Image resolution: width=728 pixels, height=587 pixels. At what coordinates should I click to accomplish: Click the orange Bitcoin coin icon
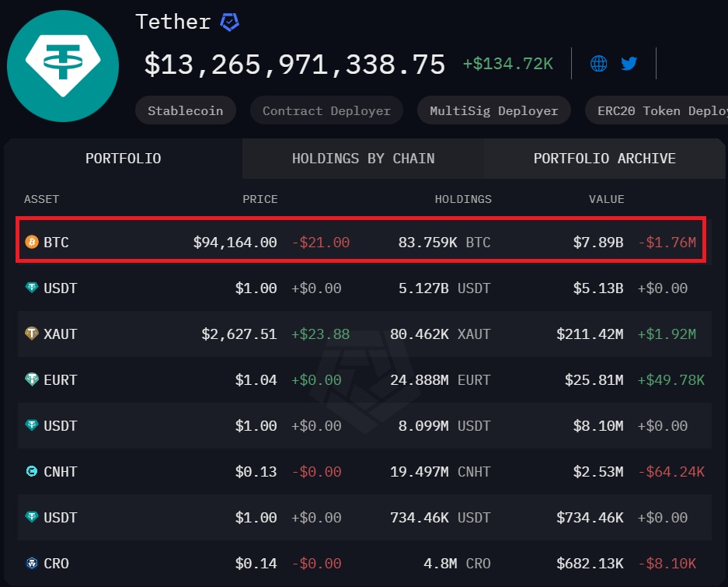point(32,242)
